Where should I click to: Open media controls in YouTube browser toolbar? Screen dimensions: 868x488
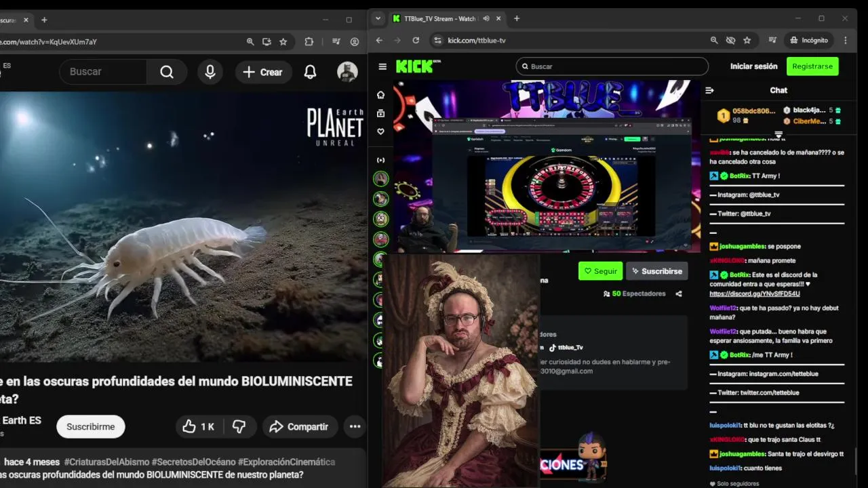click(x=336, y=41)
